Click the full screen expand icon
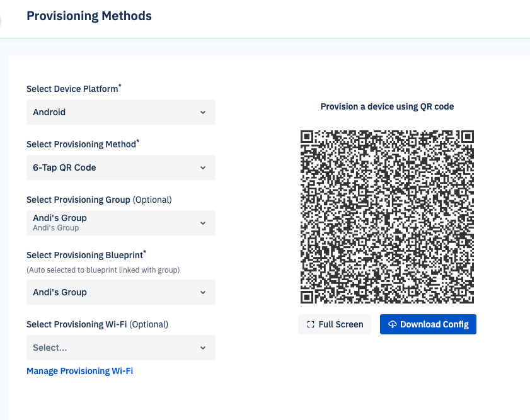 click(309, 324)
